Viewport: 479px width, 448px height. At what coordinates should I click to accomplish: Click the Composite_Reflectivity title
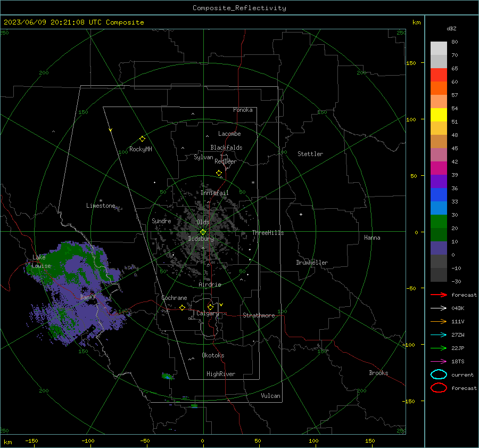(240, 8)
